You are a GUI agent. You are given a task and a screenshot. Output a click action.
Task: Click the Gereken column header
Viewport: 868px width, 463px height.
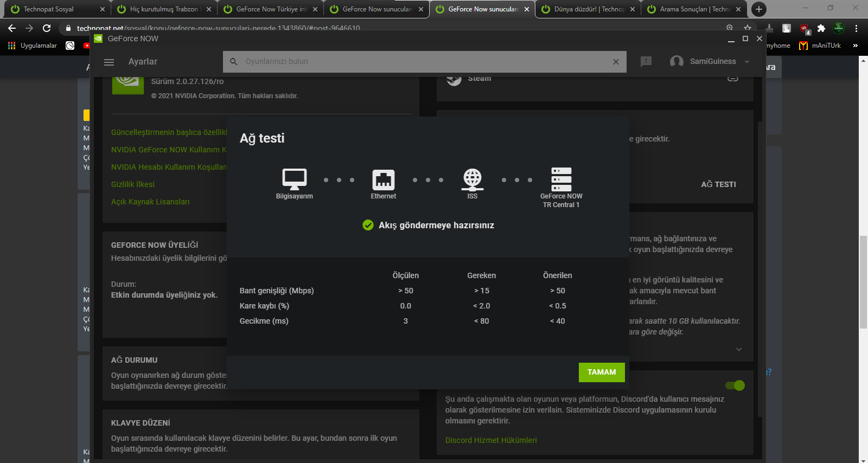point(482,275)
